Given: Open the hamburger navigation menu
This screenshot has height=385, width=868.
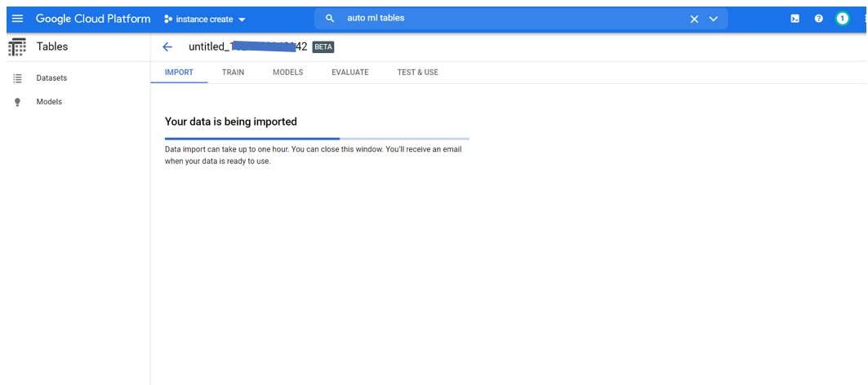Looking at the screenshot, I should (18, 19).
